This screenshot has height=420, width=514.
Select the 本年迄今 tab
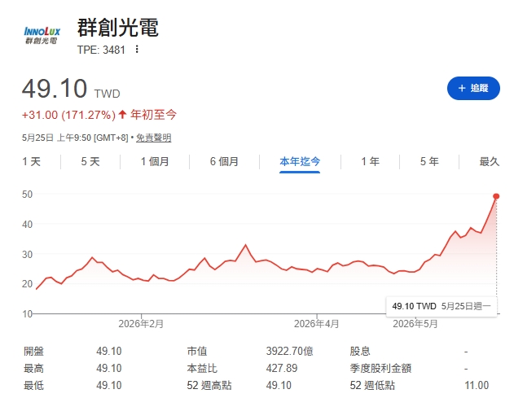pyautogui.click(x=300, y=161)
